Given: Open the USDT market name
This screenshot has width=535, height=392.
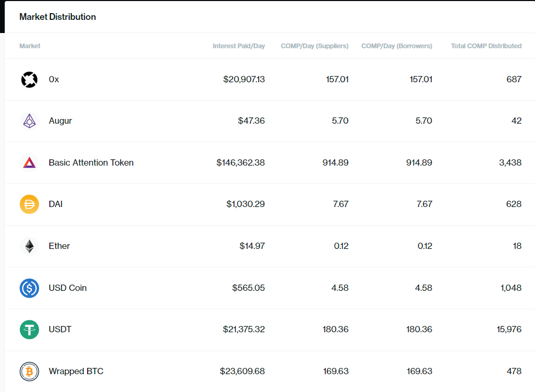Looking at the screenshot, I should [60, 329].
